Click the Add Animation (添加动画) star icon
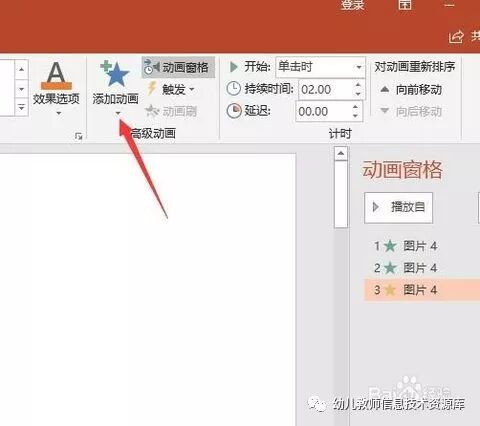Viewport: 480px width, 426px height. coord(115,74)
